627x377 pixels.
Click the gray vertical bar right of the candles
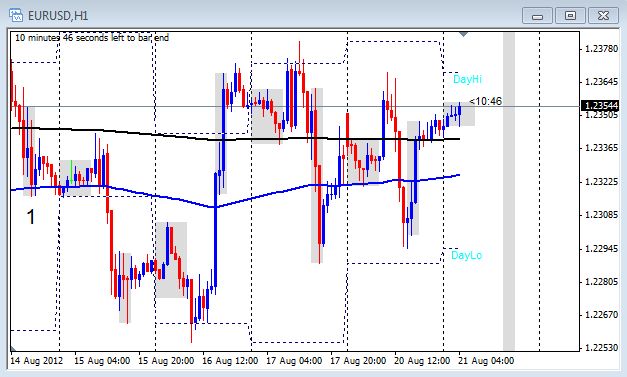click(509, 191)
